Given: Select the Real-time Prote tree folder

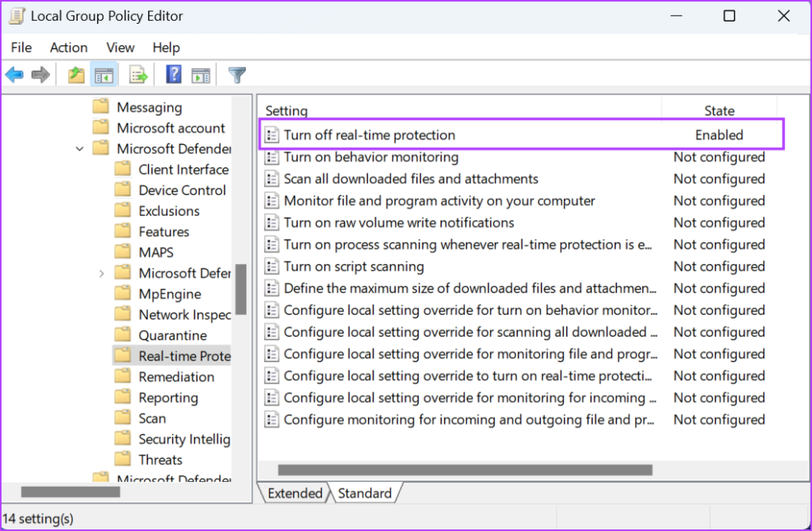Looking at the screenshot, I should pos(184,356).
